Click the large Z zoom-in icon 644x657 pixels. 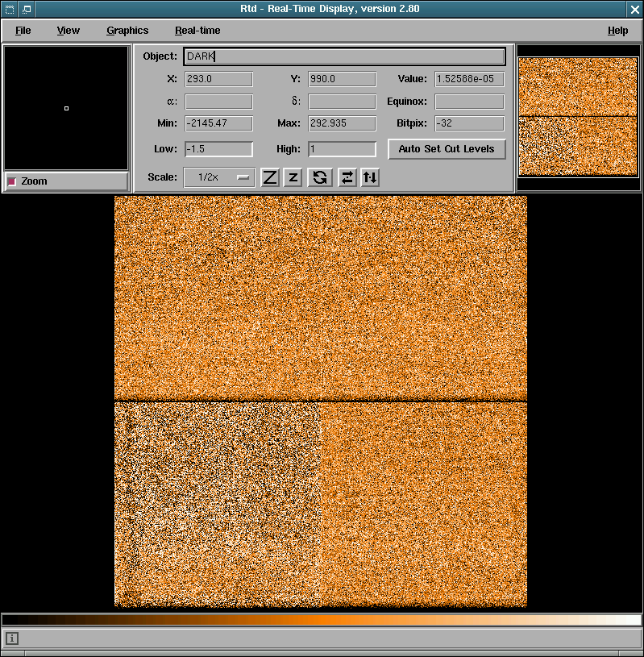click(270, 177)
